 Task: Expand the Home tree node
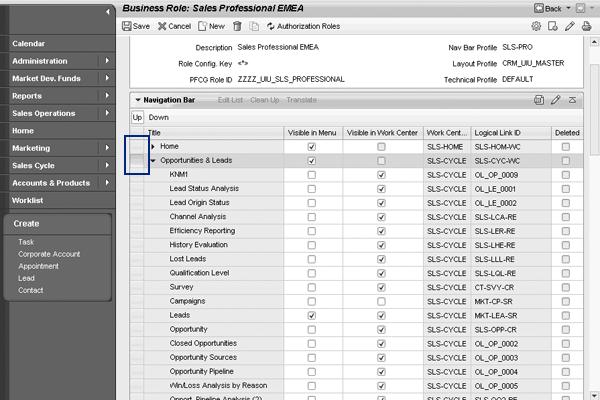pos(153,146)
